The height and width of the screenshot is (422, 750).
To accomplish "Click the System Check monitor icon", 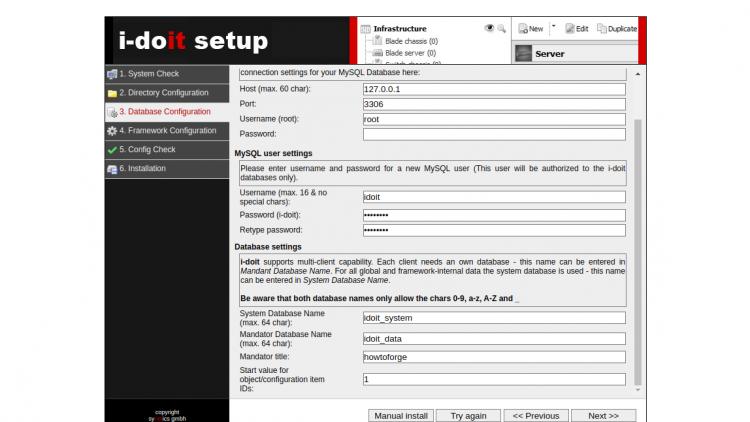I will (x=112, y=74).
